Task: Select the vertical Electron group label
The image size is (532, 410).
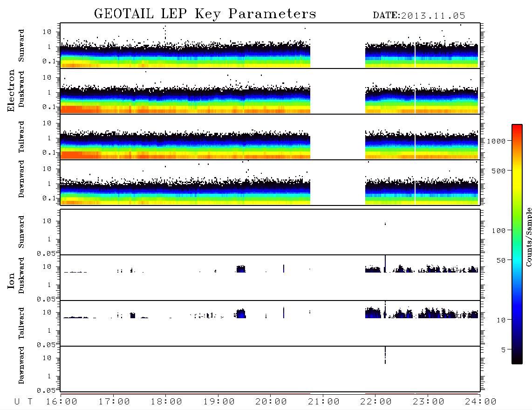Action: pos(11,90)
